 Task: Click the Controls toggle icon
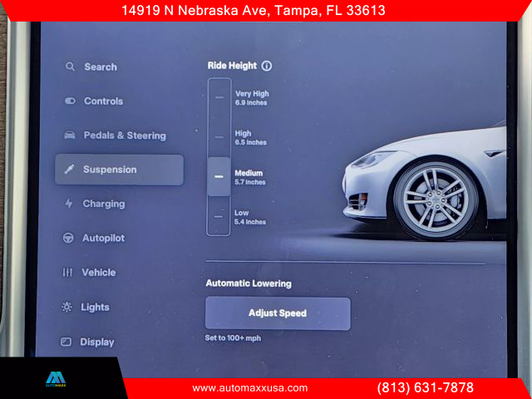coord(69,101)
